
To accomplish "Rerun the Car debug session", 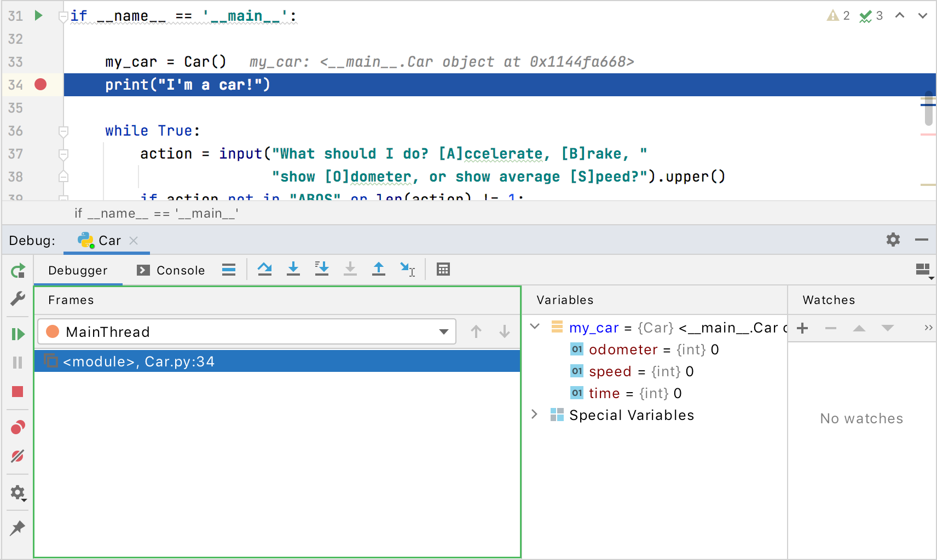I will [x=18, y=270].
